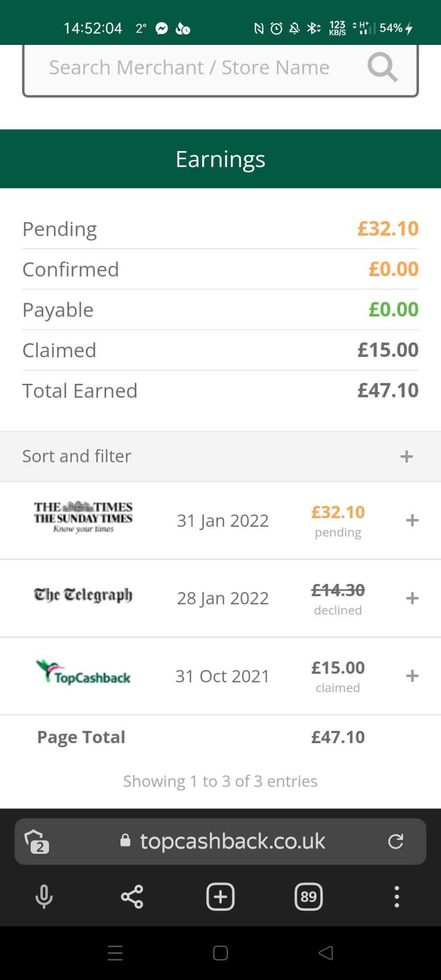Expand The Telegraph declined transaction
This screenshot has width=441, height=980.
click(x=412, y=598)
